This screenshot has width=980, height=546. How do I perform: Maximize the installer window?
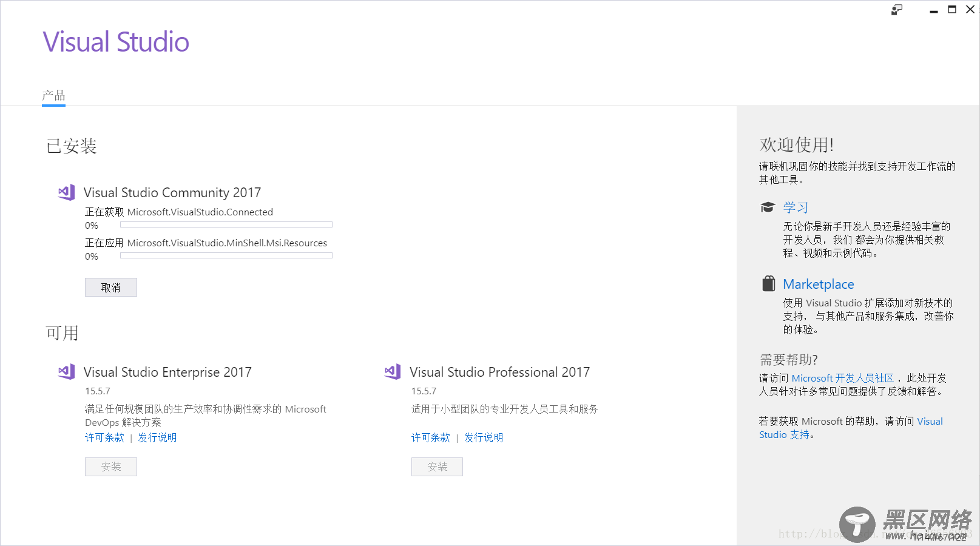pyautogui.click(x=952, y=10)
